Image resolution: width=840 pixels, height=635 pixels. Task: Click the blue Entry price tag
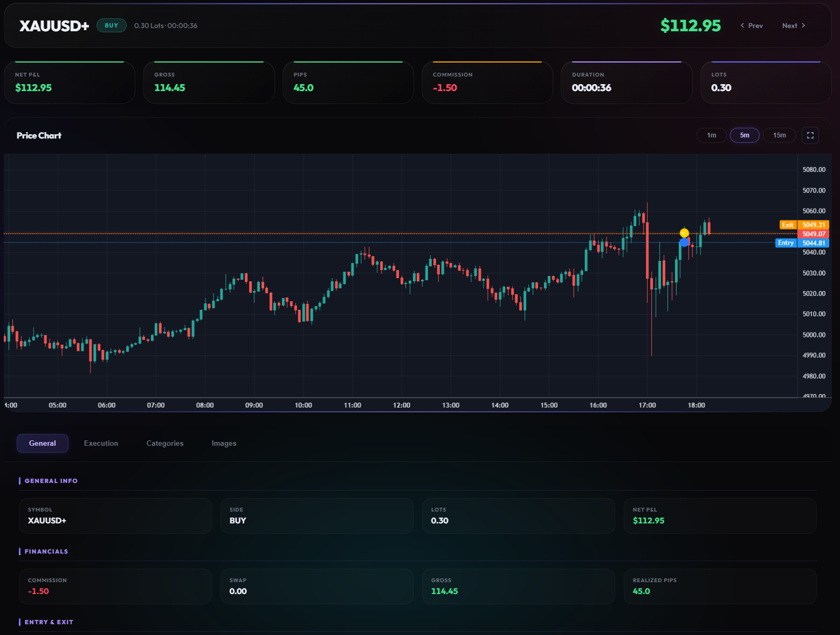[x=786, y=243]
